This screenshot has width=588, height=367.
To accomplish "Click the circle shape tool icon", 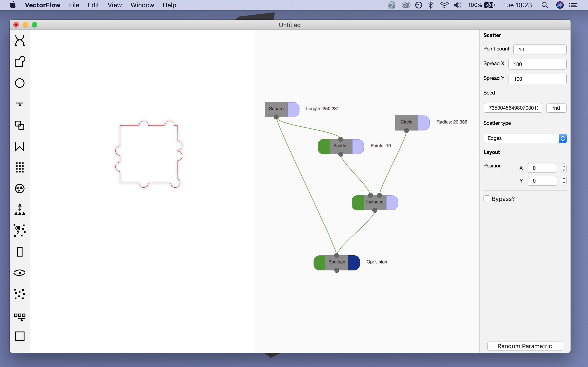I will point(20,83).
